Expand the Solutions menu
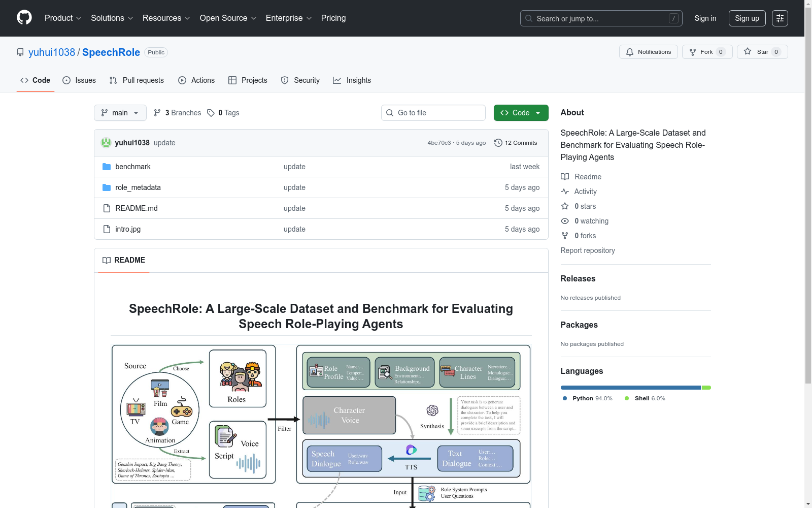The image size is (812, 508). pyautogui.click(x=112, y=18)
